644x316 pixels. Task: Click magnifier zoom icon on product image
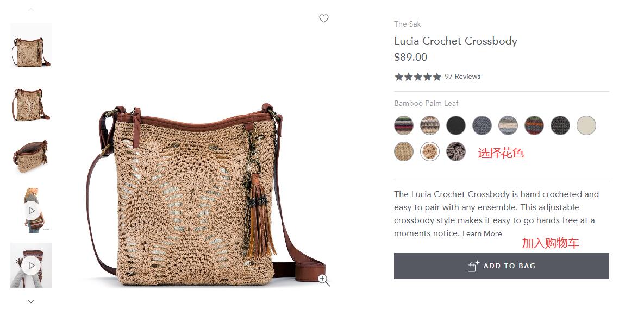tap(324, 280)
